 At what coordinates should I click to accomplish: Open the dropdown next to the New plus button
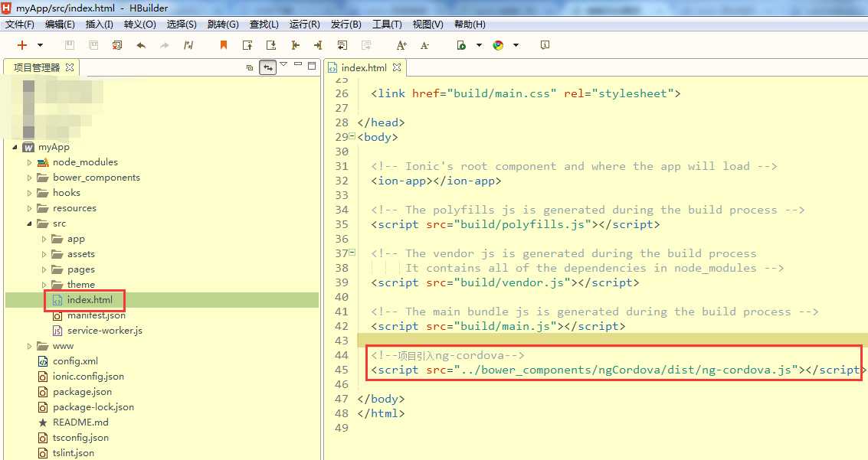pos(40,45)
